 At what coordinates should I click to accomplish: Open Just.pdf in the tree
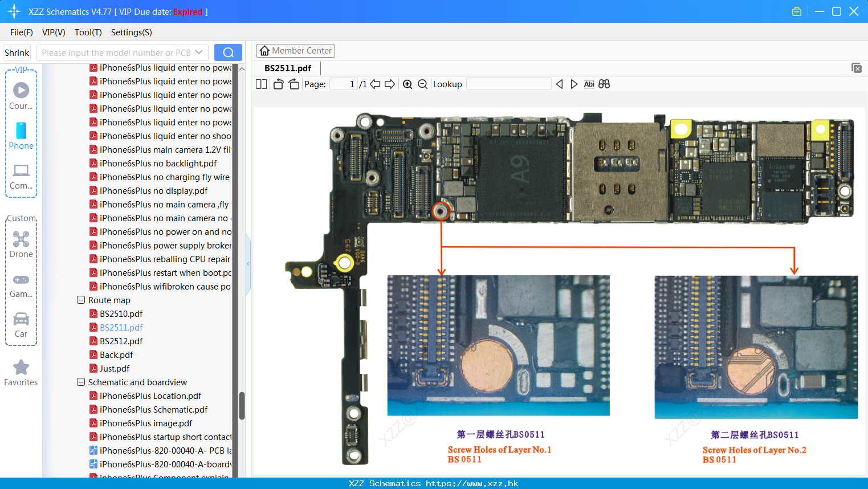click(x=115, y=369)
